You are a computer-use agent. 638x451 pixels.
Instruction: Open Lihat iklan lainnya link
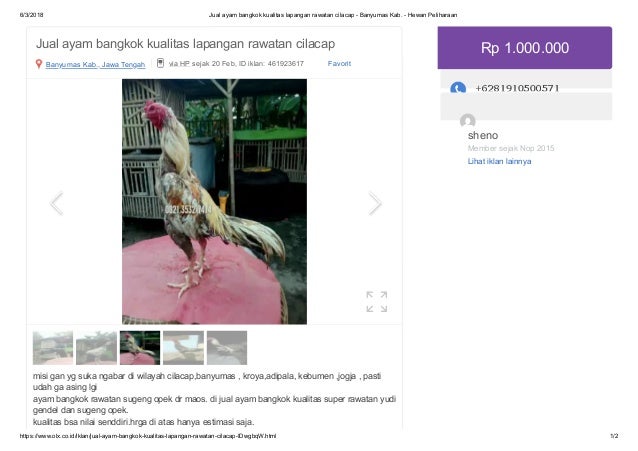point(499,161)
